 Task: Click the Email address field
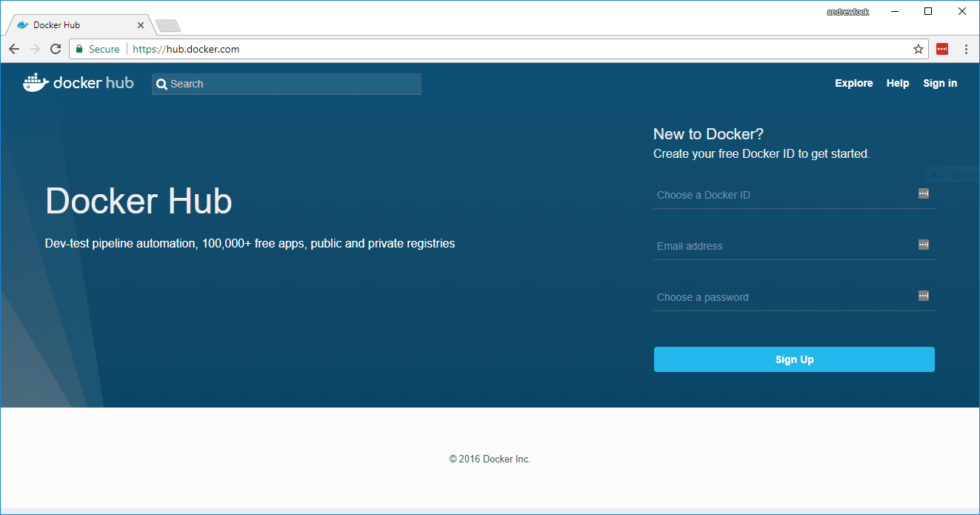coord(794,246)
